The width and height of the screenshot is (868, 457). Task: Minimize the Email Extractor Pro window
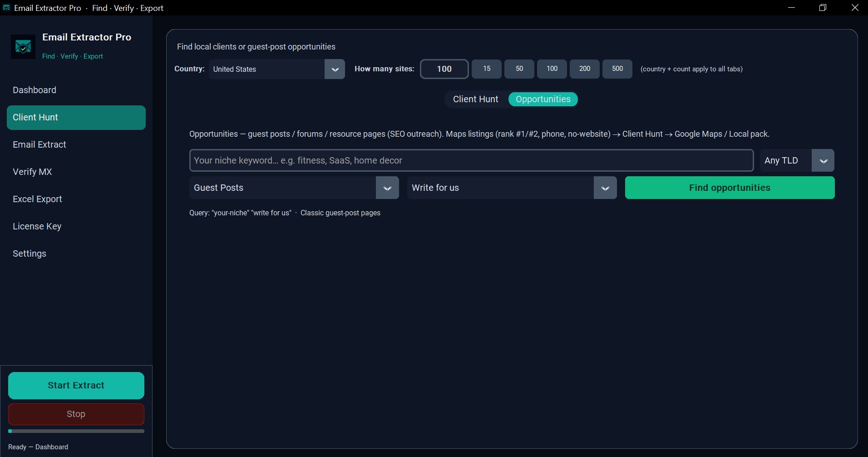(x=792, y=8)
